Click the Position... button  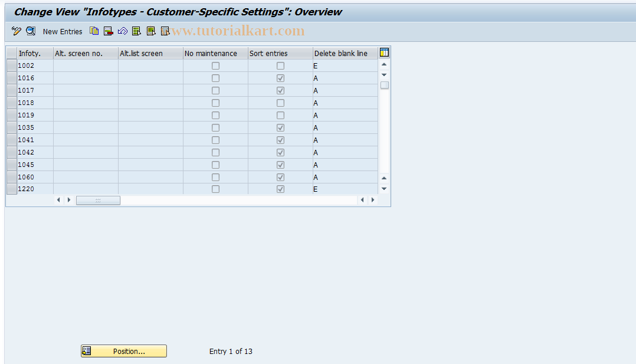(124, 351)
